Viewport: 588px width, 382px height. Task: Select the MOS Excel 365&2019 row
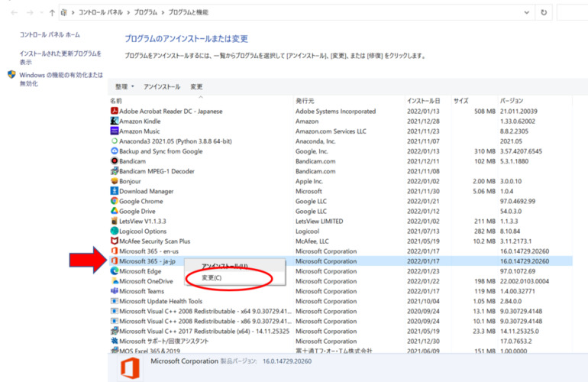pos(340,351)
